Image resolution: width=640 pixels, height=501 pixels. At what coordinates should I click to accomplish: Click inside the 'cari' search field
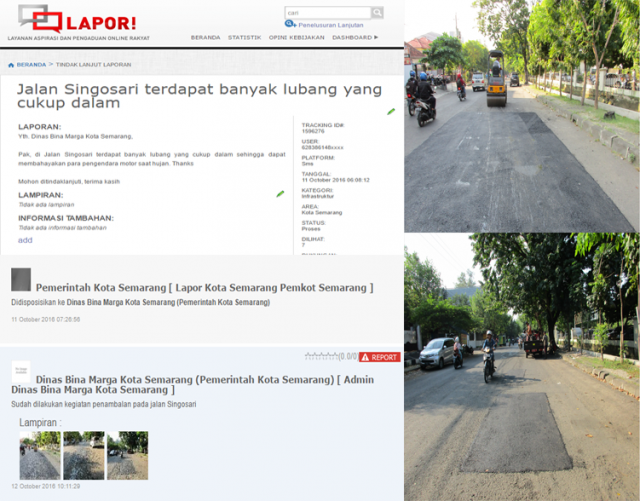coord(326,13)
